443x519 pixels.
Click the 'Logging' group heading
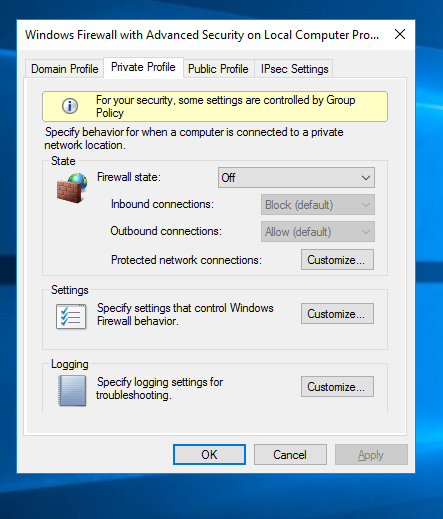[x=70, y=364]
